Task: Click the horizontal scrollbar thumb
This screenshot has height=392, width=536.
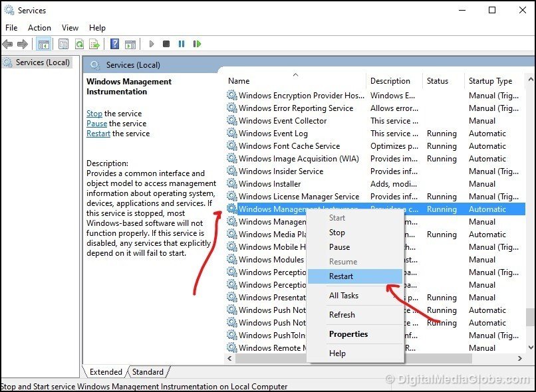Action: [x=354, y=359]
